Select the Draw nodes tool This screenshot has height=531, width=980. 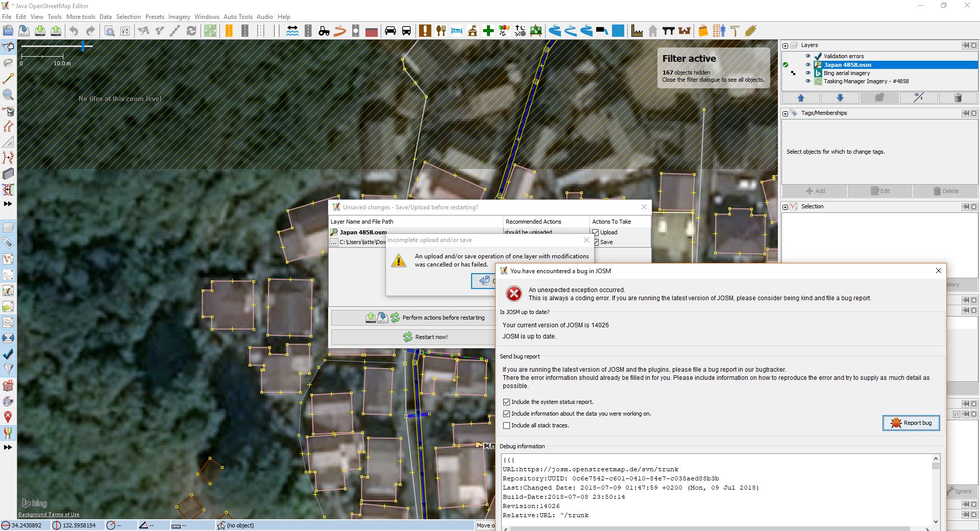click(x=8, y=79)
